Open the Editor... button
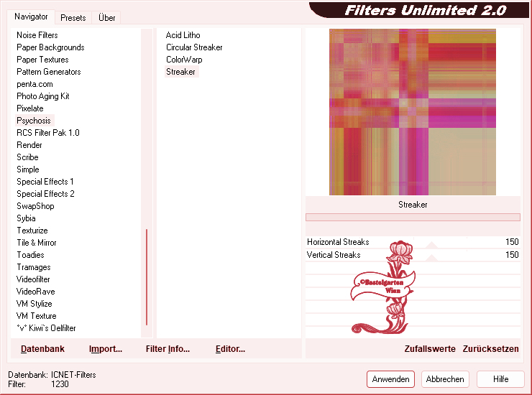Viewport: 532px width, 395px height. [x=230, y=349]
